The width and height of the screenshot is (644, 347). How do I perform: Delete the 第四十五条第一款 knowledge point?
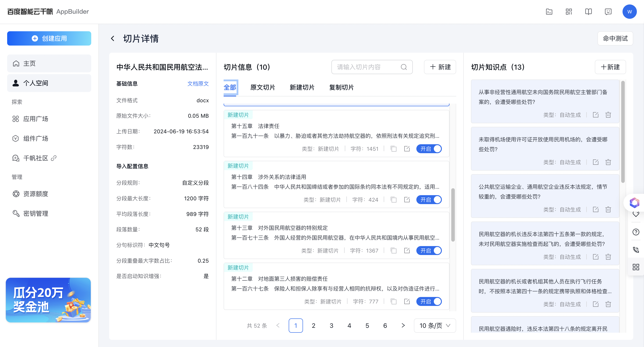click(608, 257)
